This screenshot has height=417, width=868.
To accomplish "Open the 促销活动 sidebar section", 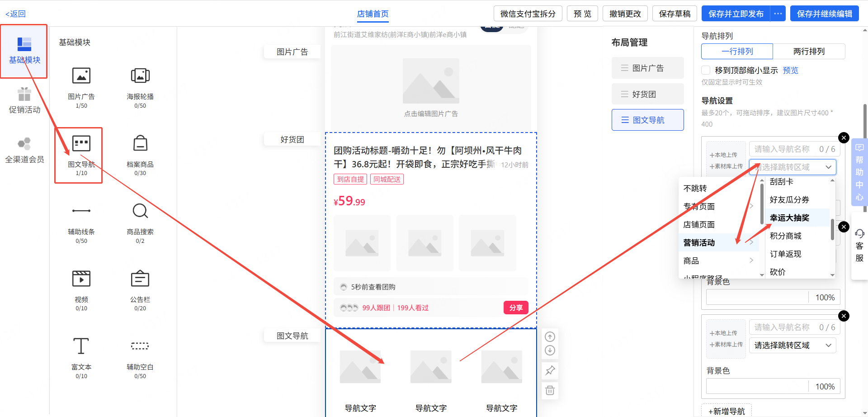I will coord(24,100).
